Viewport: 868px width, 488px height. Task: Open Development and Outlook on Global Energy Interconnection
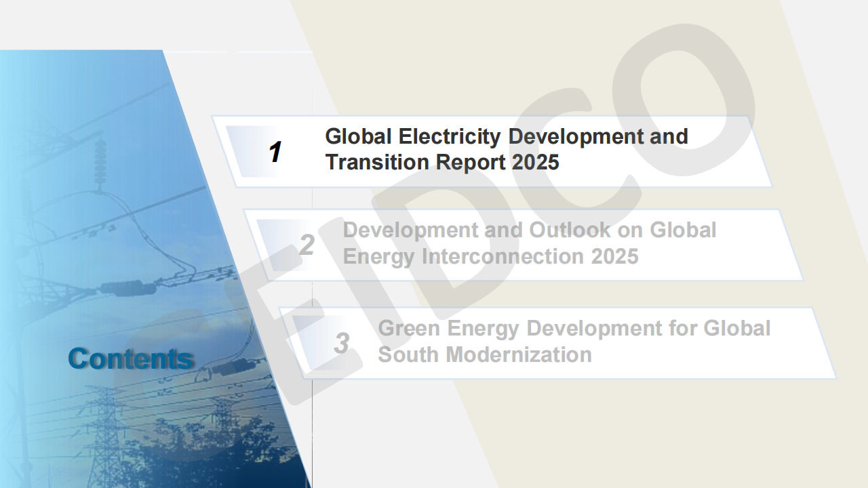click(x=529, y=243)
